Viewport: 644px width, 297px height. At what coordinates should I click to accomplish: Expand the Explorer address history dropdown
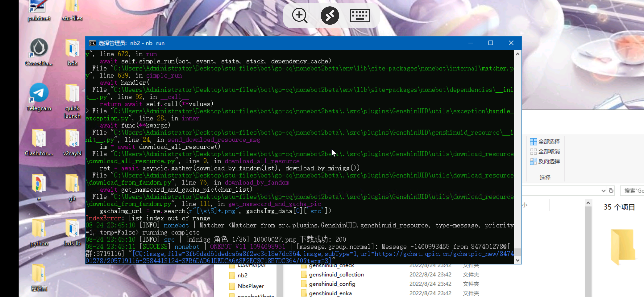tap(603, 191)
